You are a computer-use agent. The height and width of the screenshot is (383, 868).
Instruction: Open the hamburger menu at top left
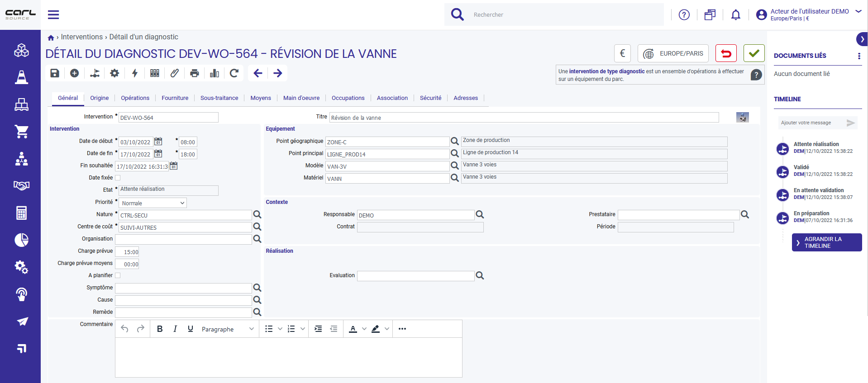pos(53,14)
